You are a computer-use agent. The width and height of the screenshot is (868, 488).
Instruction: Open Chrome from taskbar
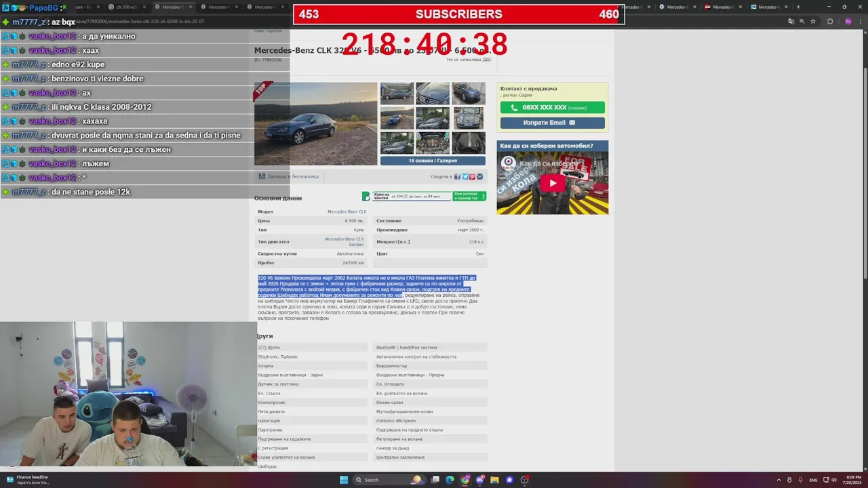[465, 480]
